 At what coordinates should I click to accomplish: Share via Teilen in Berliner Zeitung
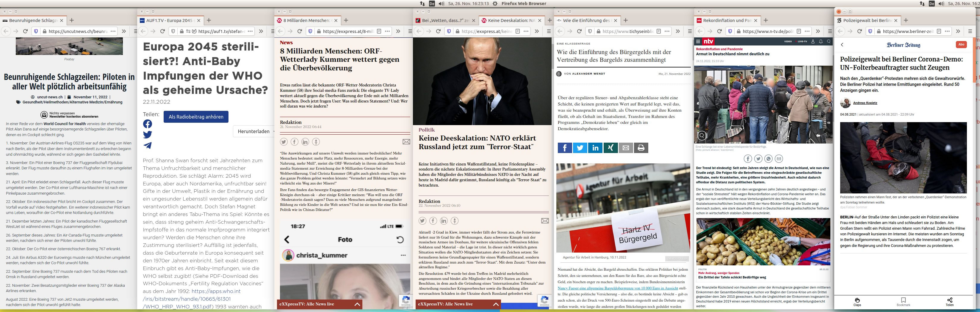click(950, 302)
